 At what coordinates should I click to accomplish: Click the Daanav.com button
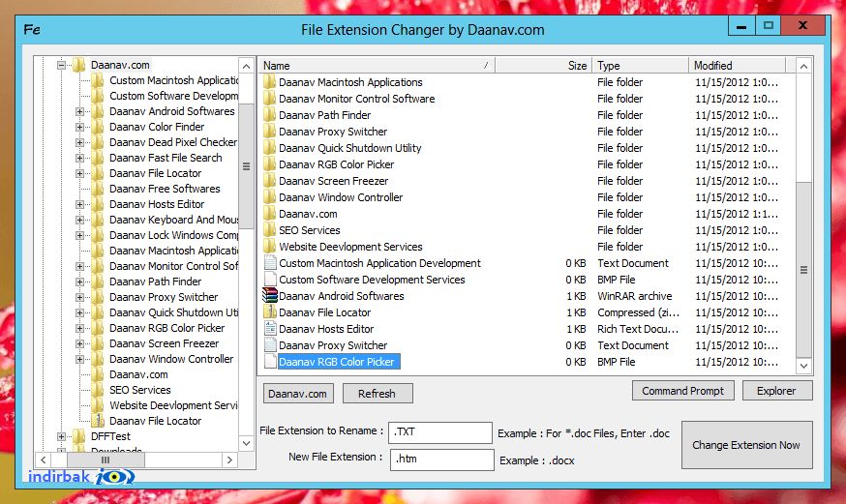click(x=298, y=394)
